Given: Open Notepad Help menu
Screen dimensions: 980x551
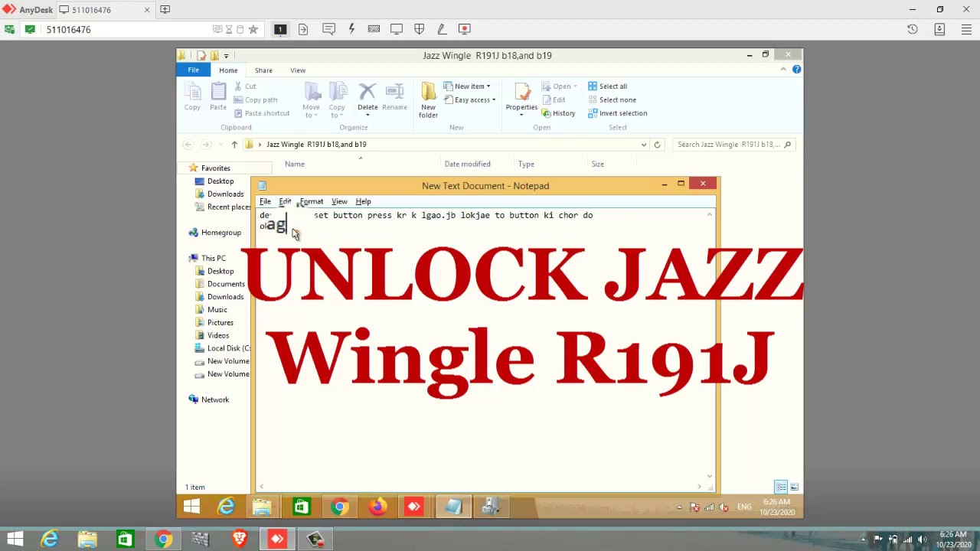Looking at the screenshot, I should pyautogui.click(x=363, y=201).
